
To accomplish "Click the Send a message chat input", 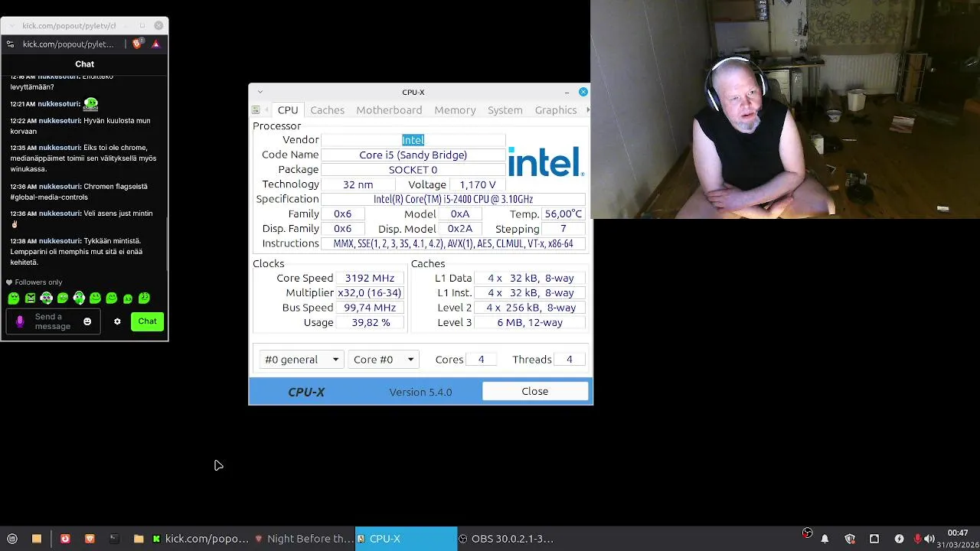I will [x=52, y=321].
